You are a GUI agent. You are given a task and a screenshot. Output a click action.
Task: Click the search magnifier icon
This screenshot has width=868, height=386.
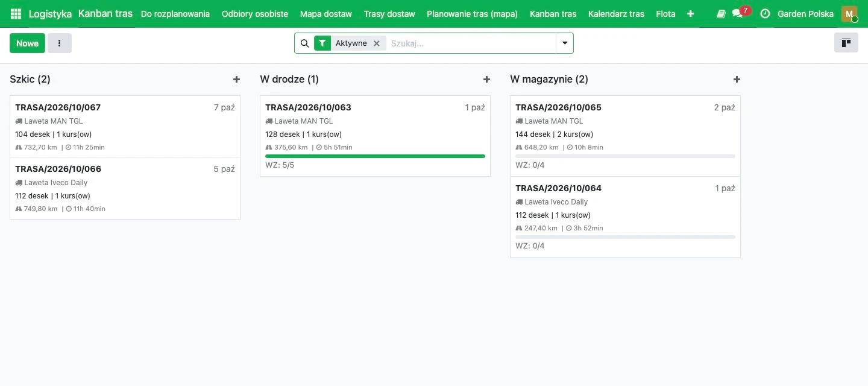tap(304, 43)
